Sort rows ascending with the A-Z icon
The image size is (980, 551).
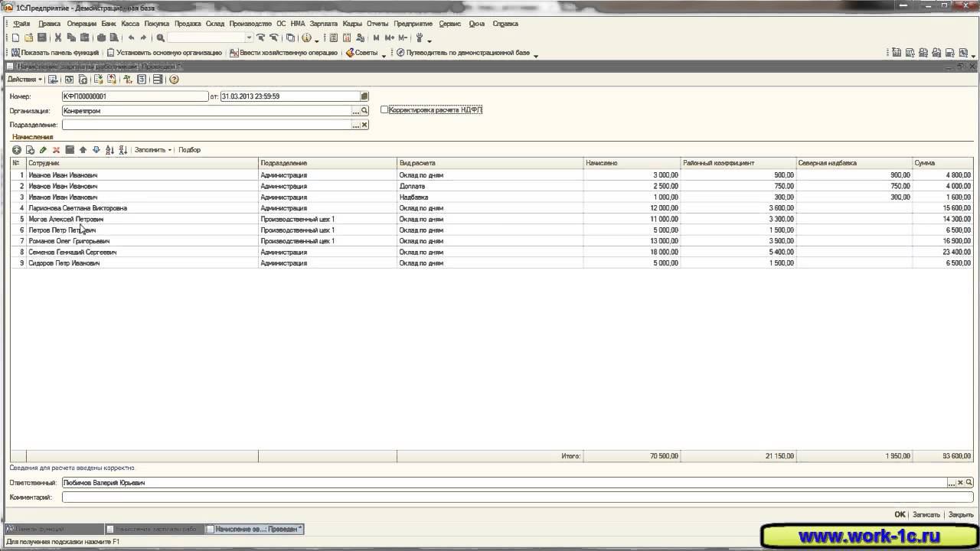[109, 150]
